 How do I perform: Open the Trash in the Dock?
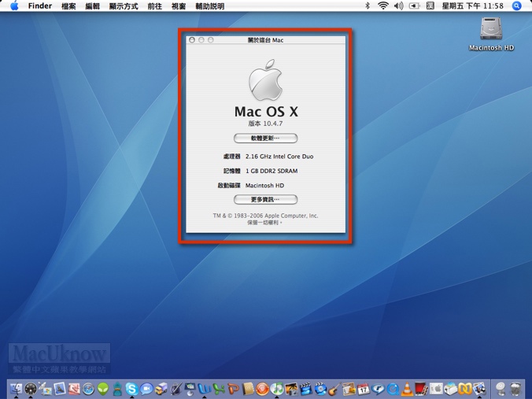[x=515, y=389]
